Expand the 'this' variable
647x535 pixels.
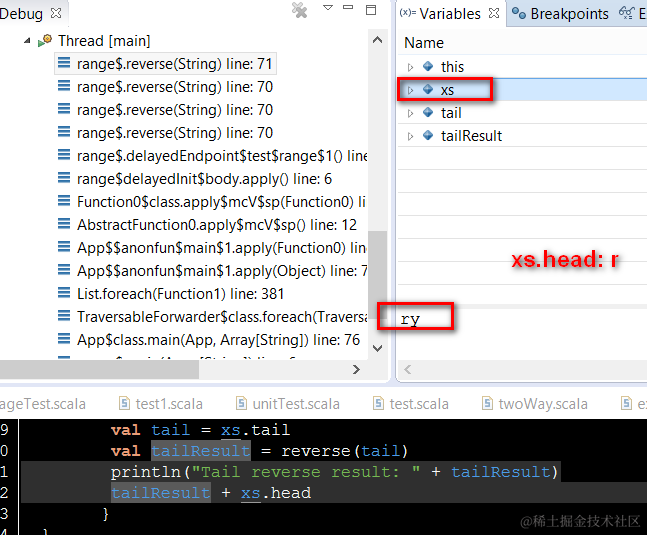coord(410,67)
